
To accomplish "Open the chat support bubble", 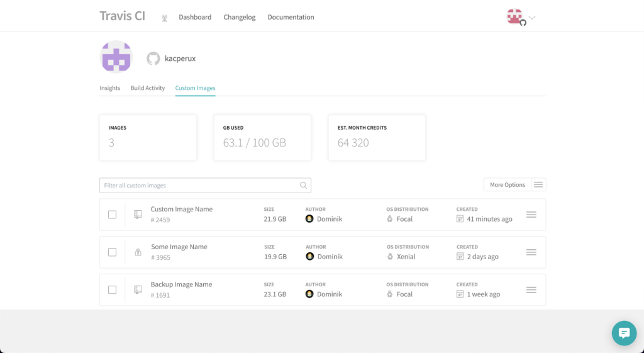I will (624, 333).
